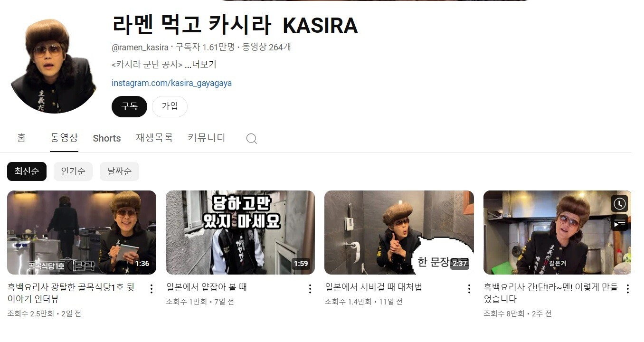This screenshot has height=342, width=644.
Task: Switch to the Shorts tab
Action: [x=107, y=138]
